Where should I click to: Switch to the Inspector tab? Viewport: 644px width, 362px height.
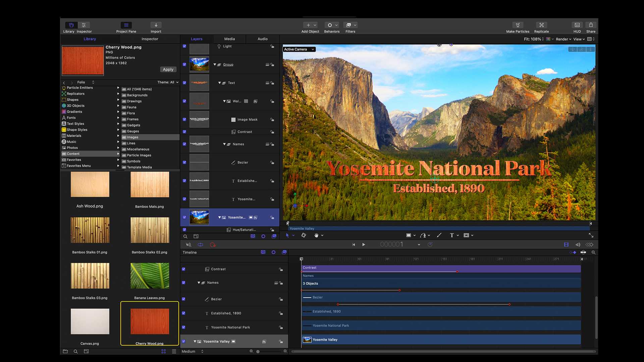[150, 39]
